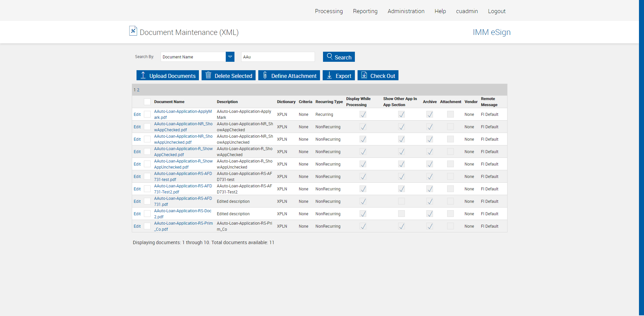Click the Export download arrow icon
The image size is (644, 316).
point(329,75)
